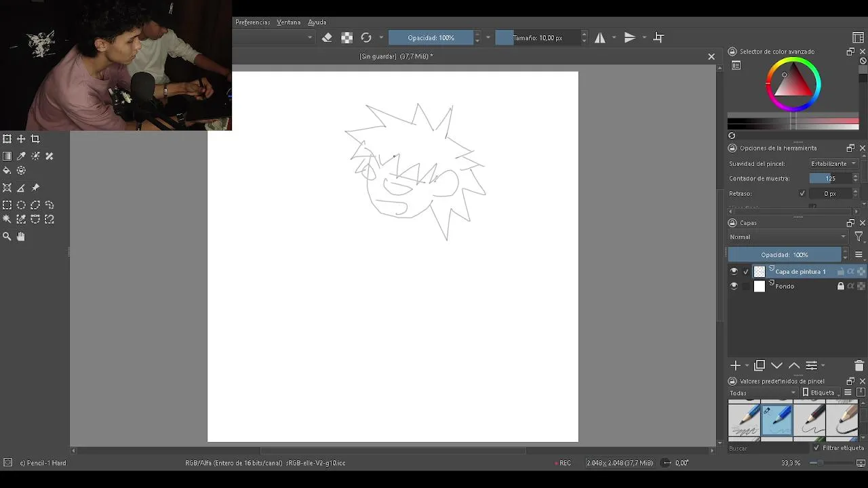Click the reload brush preset icon
The width and height of the screenshot is (868, 488).
point(366,38)
